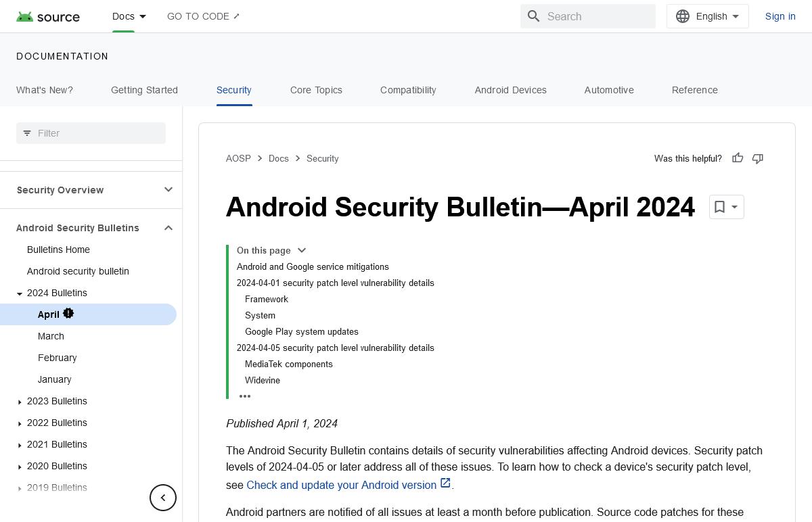Expand the 2022 Bulletins tree
The width and height of the screenshot is (812, 522).
click(x=20, y=423)
